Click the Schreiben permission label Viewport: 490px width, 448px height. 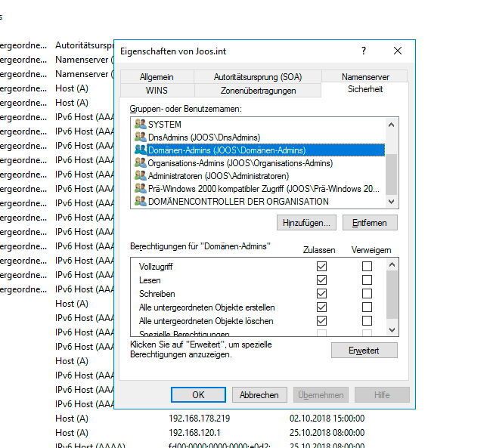(x=157, y=293)
